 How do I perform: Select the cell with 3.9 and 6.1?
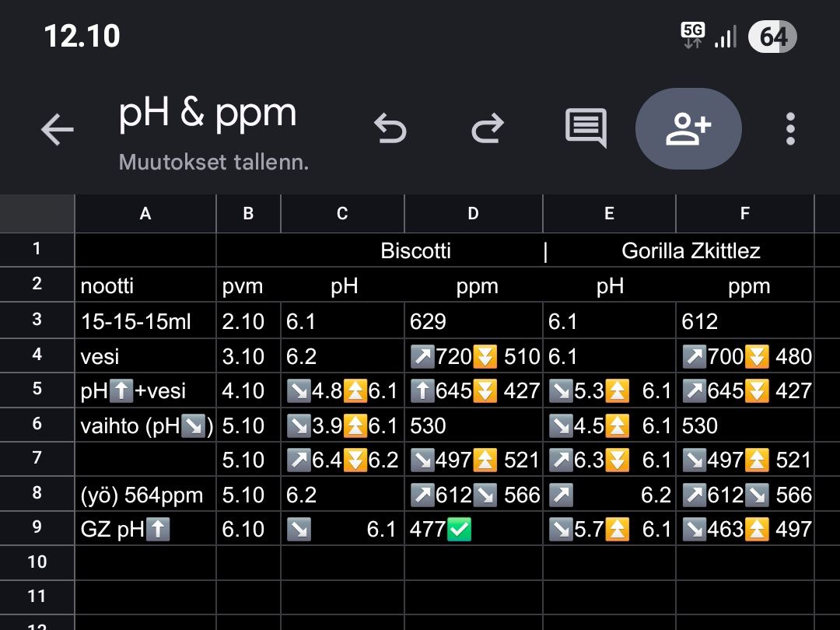click(x=342, y=425)
